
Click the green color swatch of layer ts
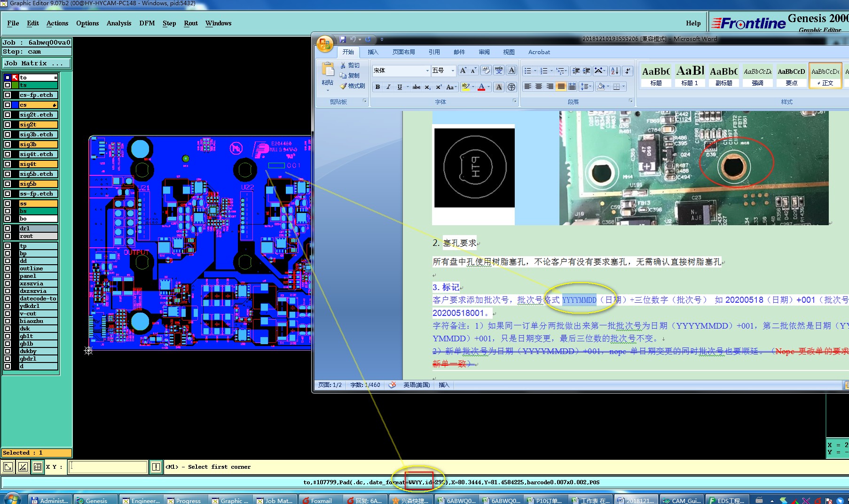click(16, 85)
